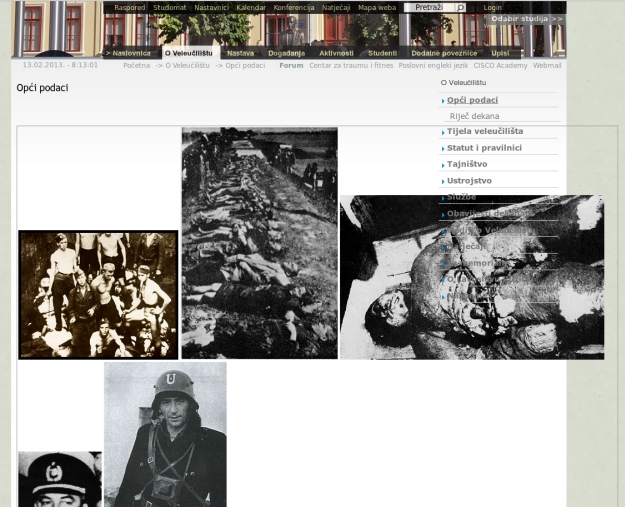Viewport: 625px width, 507px height.
Task: Open the Nastava main menu tab
Action: pos(240,53)
